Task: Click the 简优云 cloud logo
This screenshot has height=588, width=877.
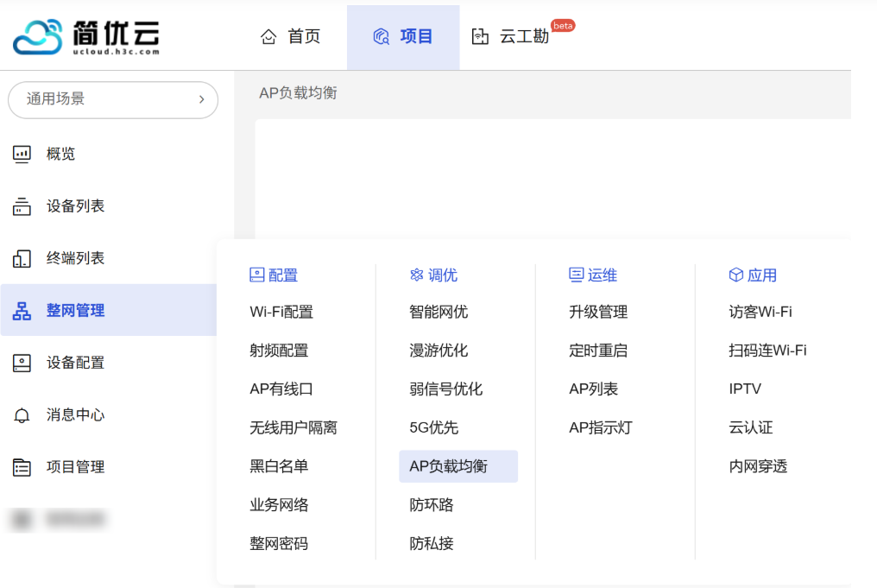Action: (38, 37)
